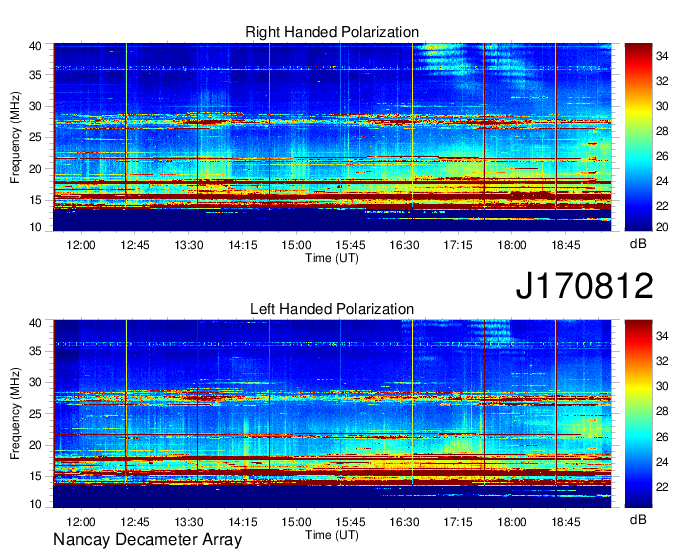The image size is (680, 552).
Task: Click the 18:45 tick label on lower plot
Action: (x=566, y=522)
